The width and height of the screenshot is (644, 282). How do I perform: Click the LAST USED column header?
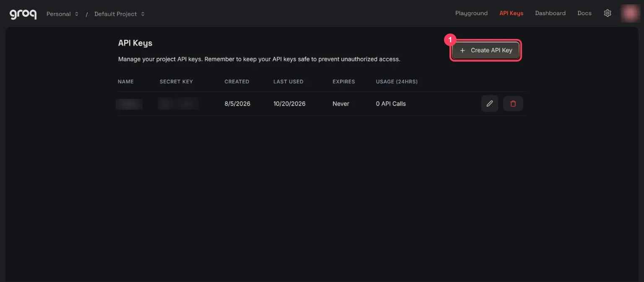tap(288, 82)
